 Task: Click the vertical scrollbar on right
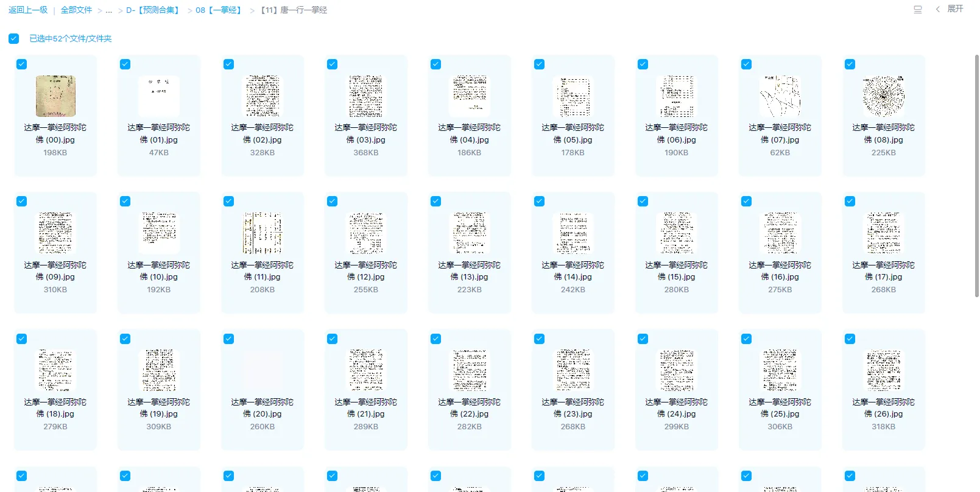(976, 177)
